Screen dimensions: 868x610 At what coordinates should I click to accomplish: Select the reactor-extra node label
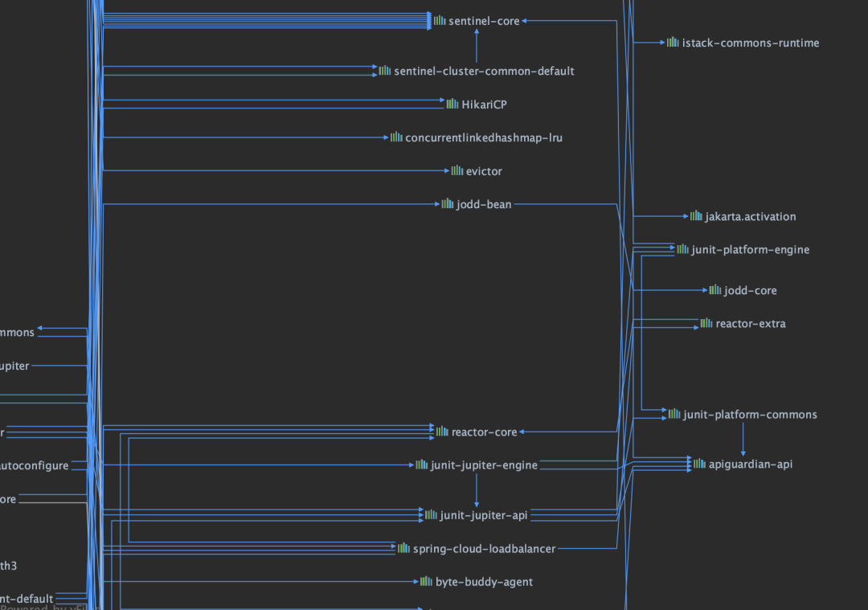click(751, 324)
